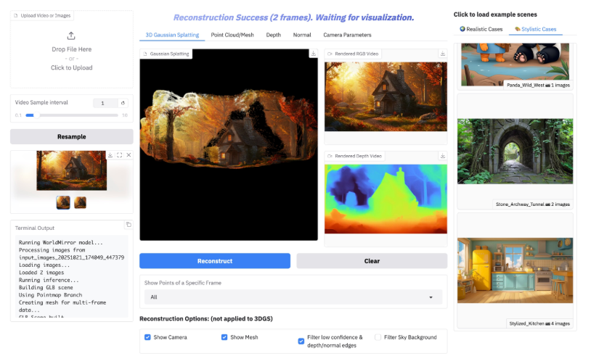Open the image preview in fullscreen
This screenshot has width=591, height=364.
(120, 155)
